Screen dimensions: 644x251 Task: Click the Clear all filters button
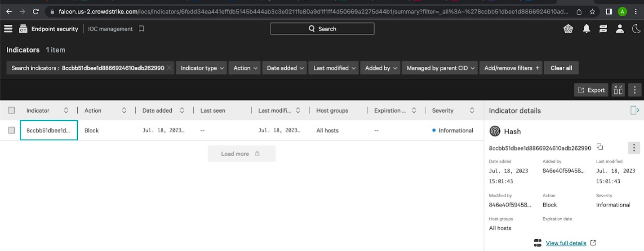point(561,68)
